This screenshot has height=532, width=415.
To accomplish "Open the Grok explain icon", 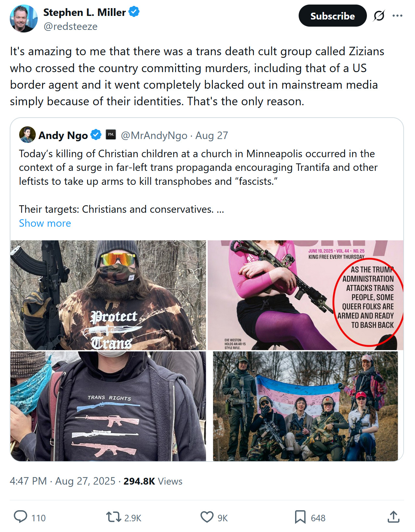I will (x=379, y=16).
